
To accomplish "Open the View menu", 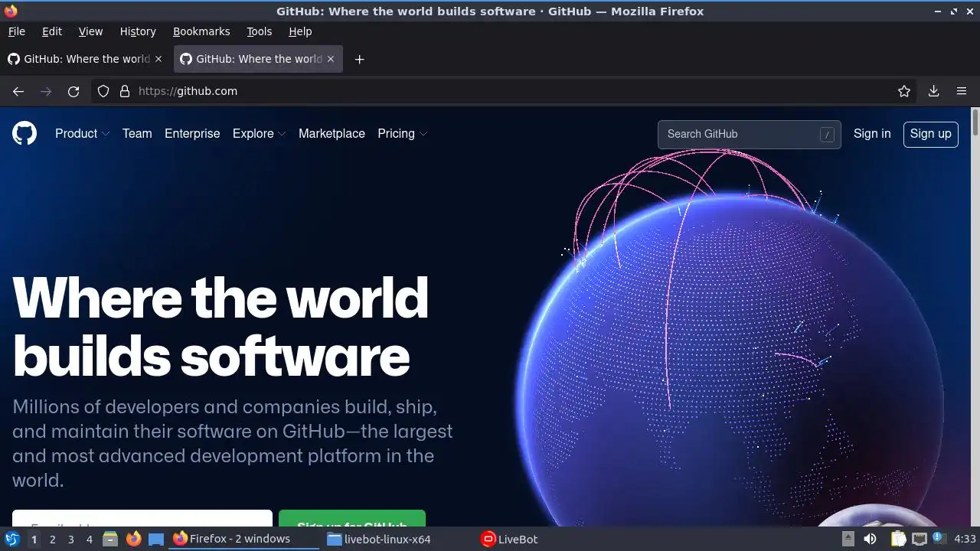I will (x=90, y=31).
